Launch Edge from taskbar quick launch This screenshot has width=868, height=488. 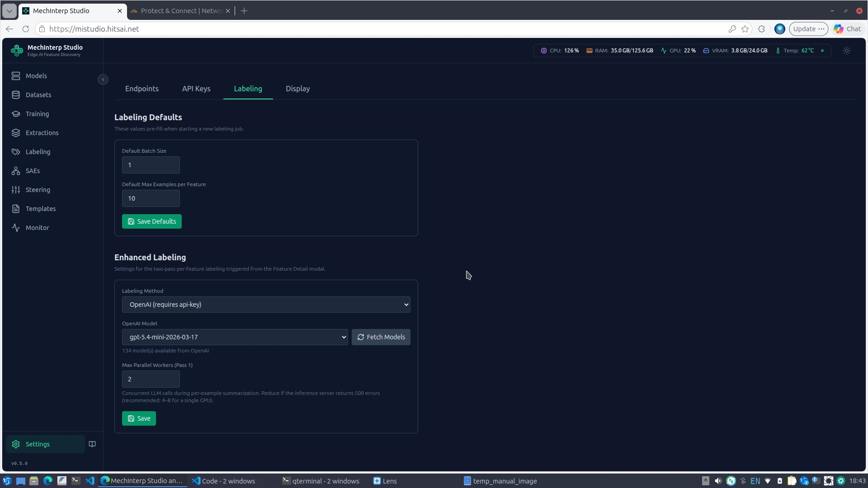pyautogui.click(x=48, y=481)
